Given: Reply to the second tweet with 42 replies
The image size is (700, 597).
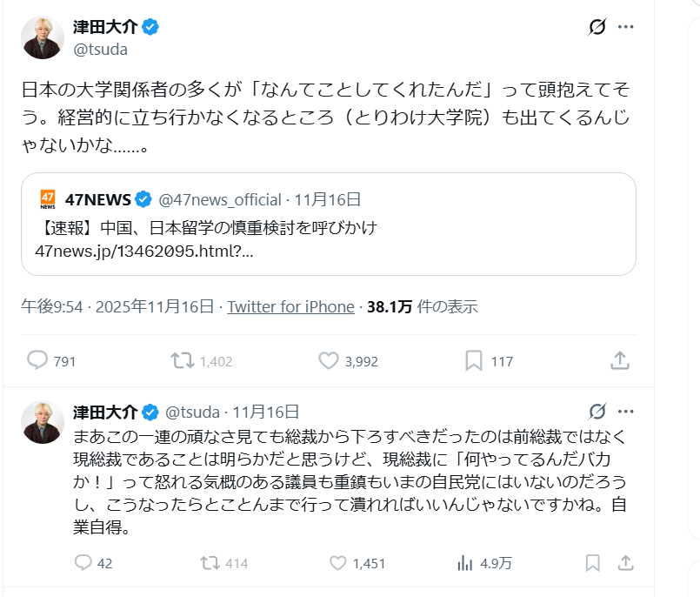Looking at the screenshot, I should coord(83,563).
